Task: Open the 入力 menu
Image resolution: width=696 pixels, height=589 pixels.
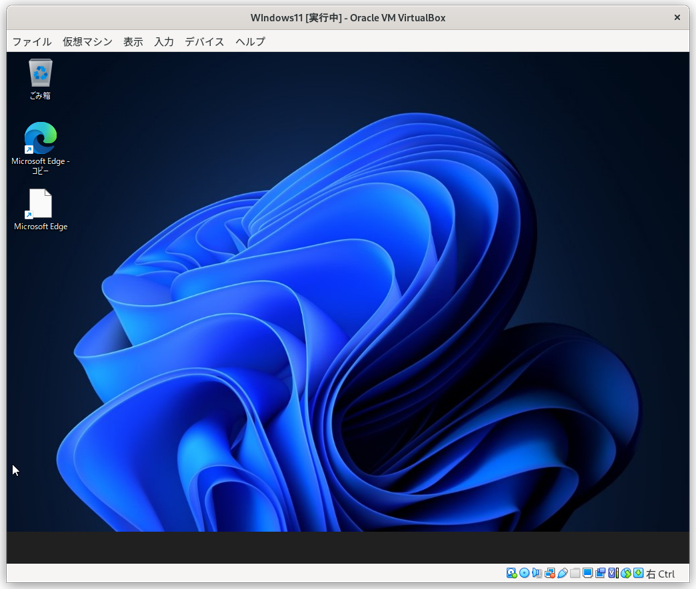Action: pyautogui.click(x=164, y=42)
